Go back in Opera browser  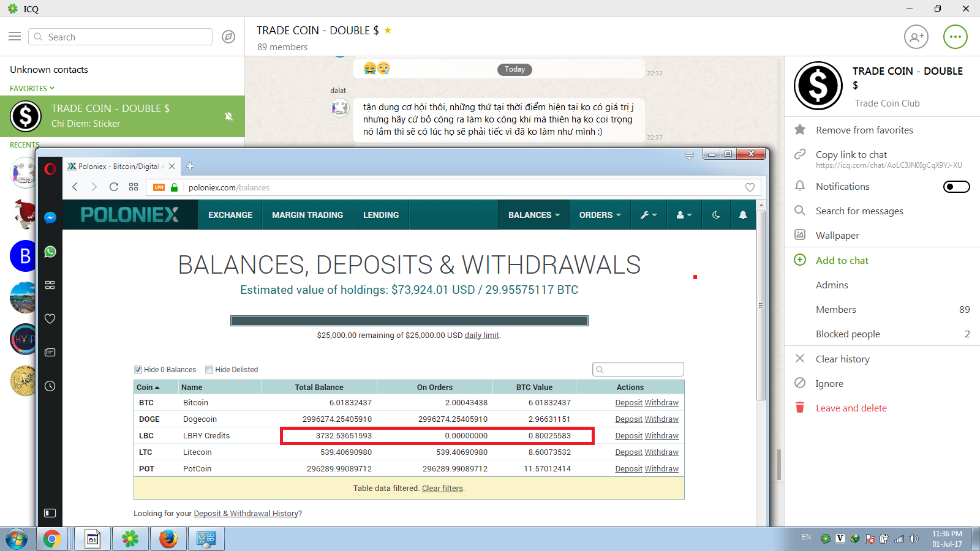pyautogui.click(x=75, y=187)
